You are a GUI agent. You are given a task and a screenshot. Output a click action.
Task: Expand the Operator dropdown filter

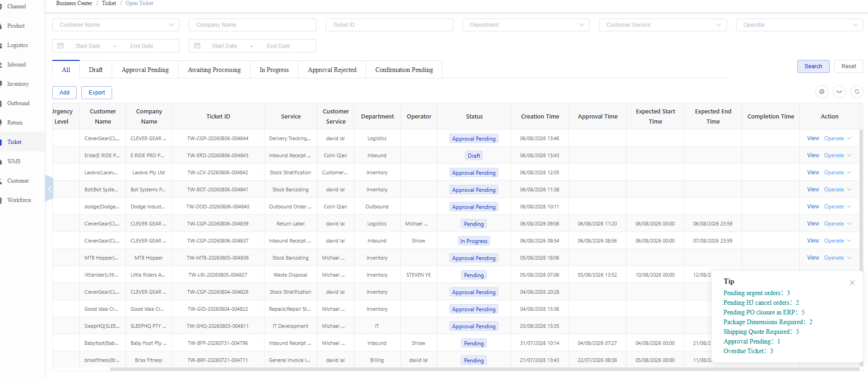[x=799, y=25]
